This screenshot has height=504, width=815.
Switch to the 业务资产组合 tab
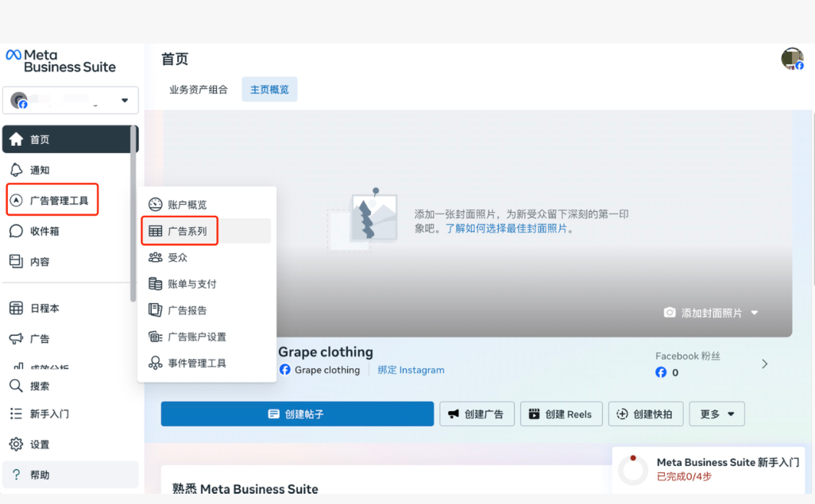click(x=198, y=90)
